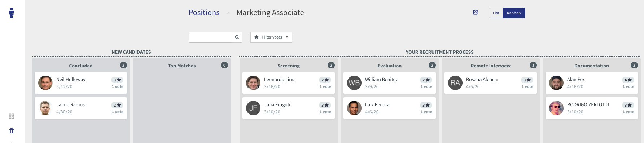Image resolution: width=644 pixels, height=143 pixels.
Task: Click Rosana Alencar's RA avatar
Action: [x=455, y=83]
